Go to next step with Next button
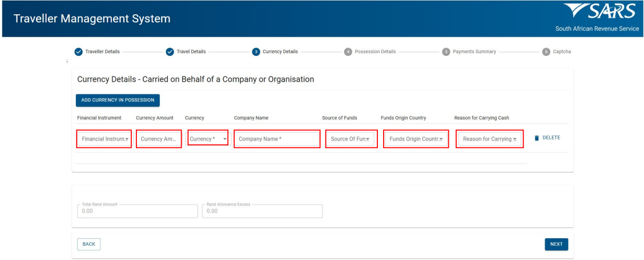The height and width of the screenshot is (260, 644). click(x=556, y=244)
